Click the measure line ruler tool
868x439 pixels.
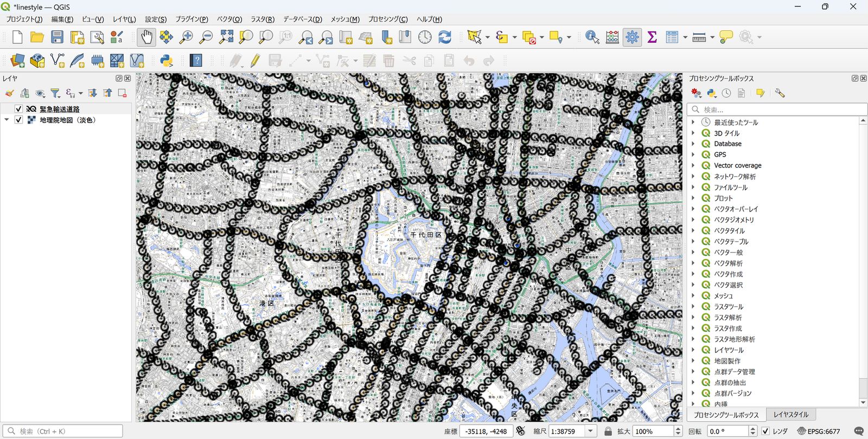pos(699,37)
